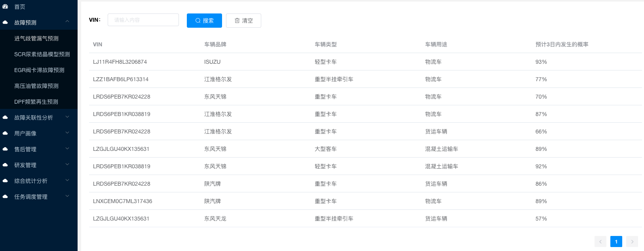Select EGR阀卡滞故障预测 submenu item

click(39, 70)
